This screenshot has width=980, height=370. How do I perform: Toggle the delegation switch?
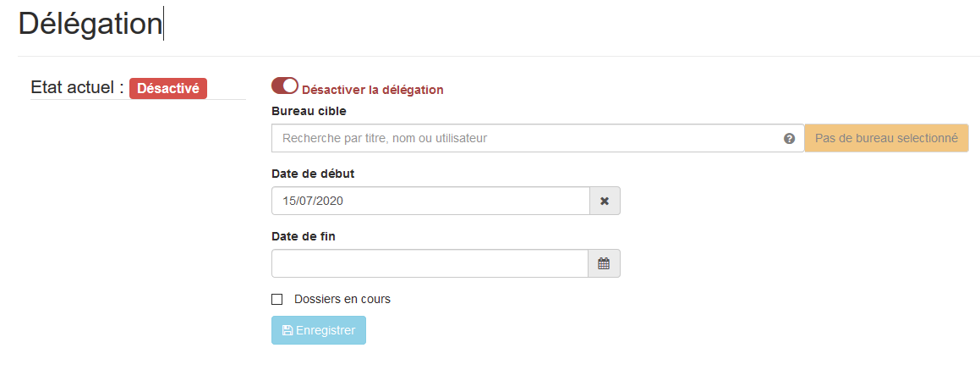285,86
